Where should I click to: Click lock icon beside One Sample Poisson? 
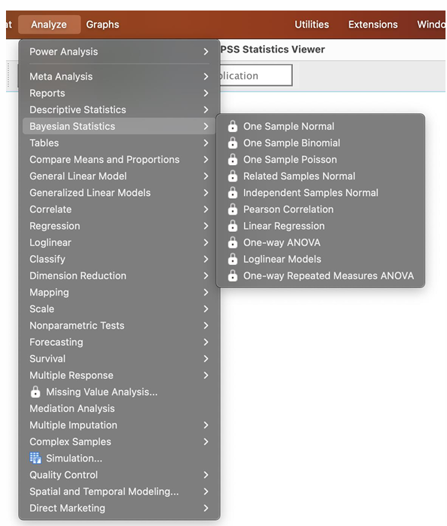pos(232,159)
